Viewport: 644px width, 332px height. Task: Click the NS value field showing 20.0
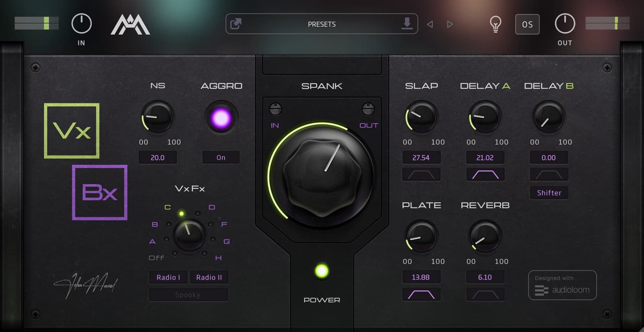(157, 158)
